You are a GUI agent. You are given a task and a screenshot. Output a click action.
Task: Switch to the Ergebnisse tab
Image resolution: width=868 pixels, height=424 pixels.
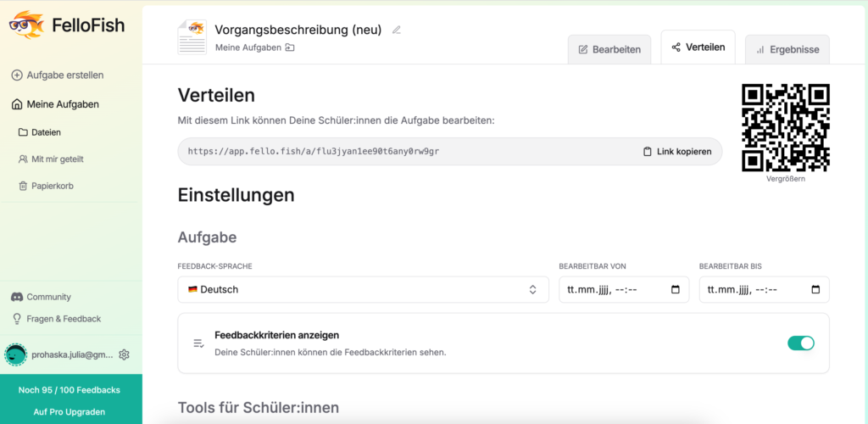click(787, 49)
